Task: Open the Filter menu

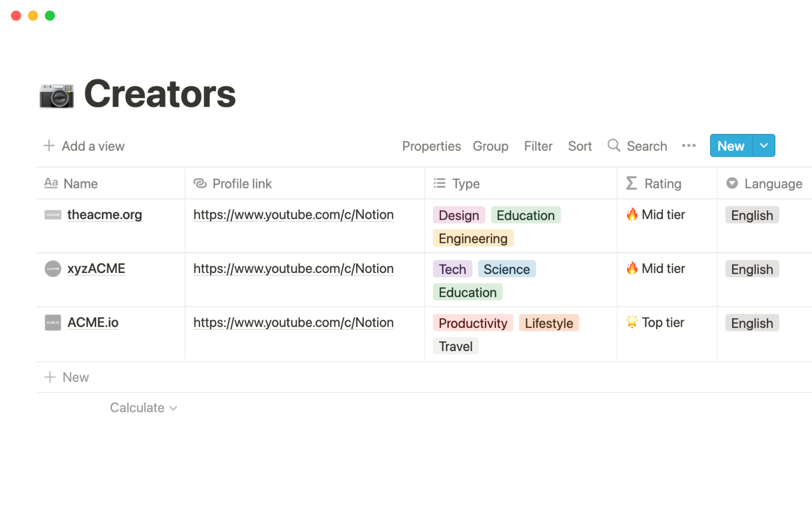Action: 538,146
